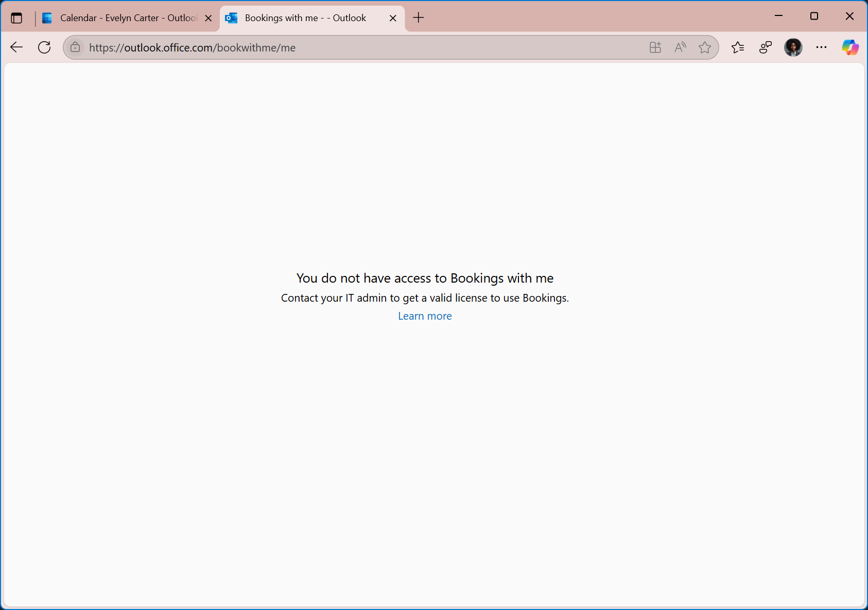Add this page to favorites star

tap(705, 47)
